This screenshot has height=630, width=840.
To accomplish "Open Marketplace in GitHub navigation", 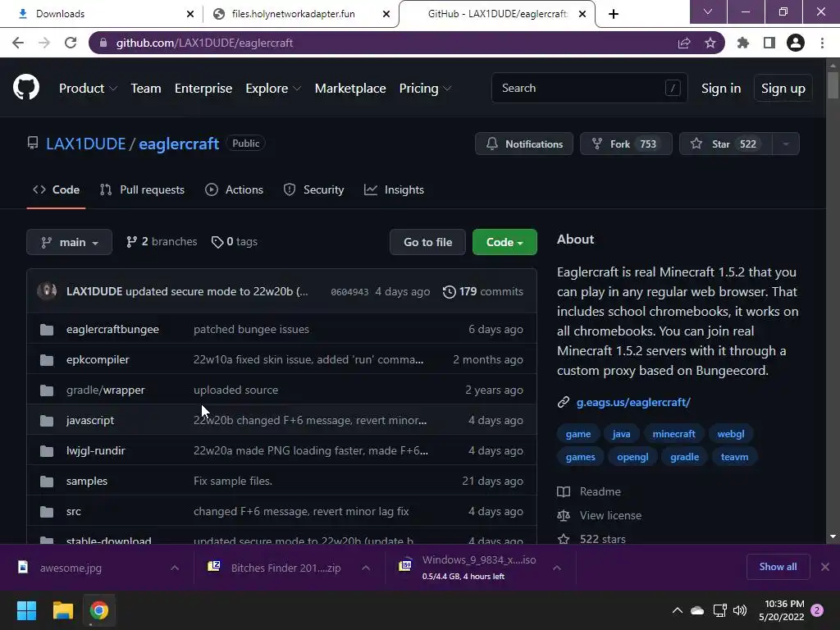I will (x=350, y=89).
